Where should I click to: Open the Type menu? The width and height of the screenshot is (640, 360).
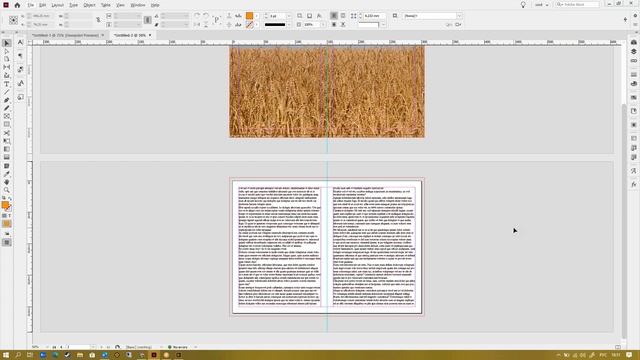[73, 5]
